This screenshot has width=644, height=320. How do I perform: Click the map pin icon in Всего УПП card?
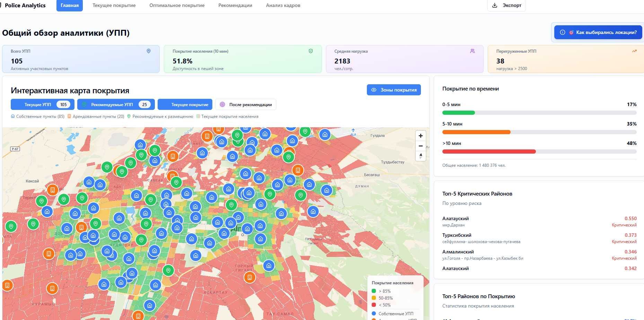(149, 51)
